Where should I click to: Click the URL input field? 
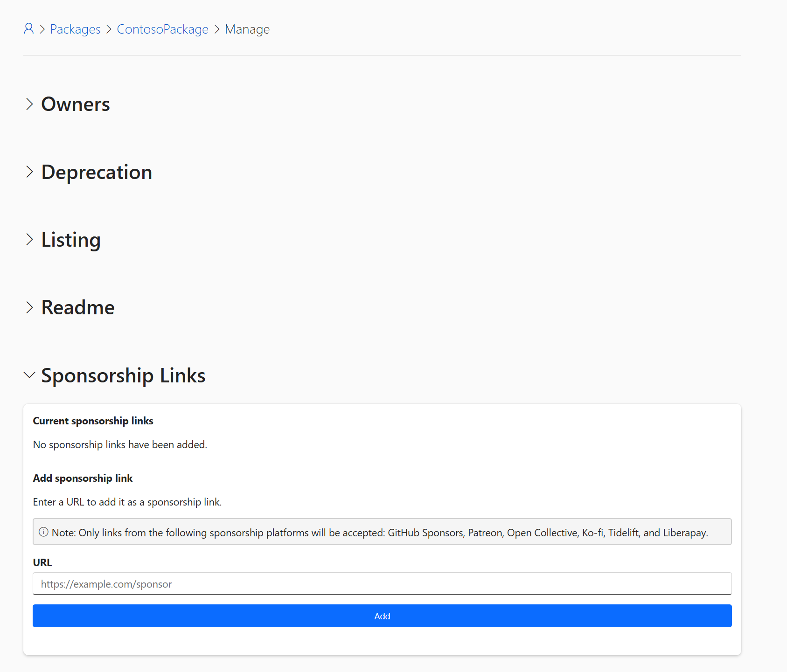click(382, 583)
